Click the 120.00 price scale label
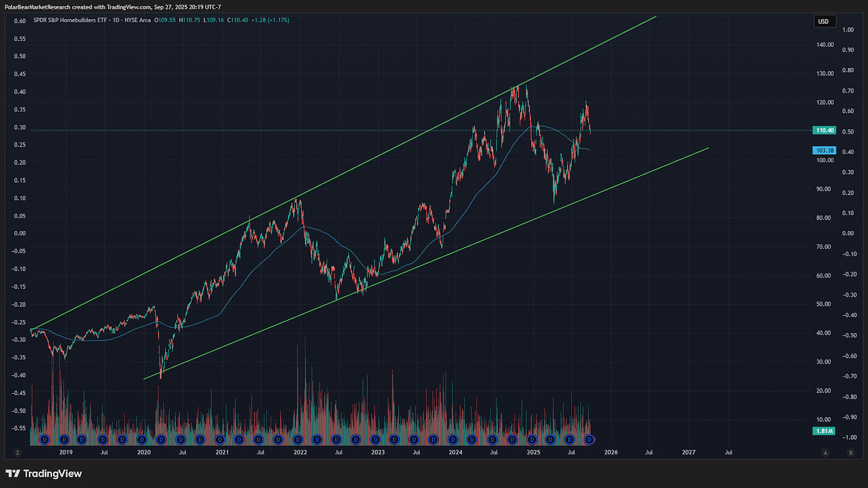868x488 pixels. 825,102
